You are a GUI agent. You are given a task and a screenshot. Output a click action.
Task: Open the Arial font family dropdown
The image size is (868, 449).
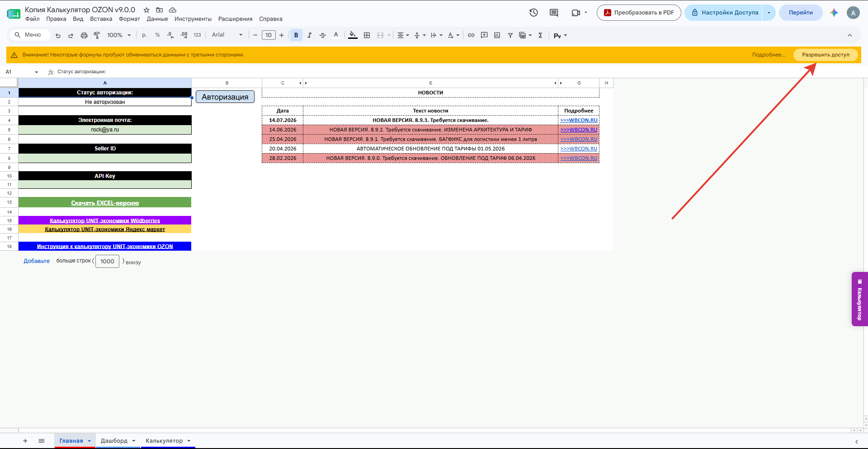tap(227, 35)
